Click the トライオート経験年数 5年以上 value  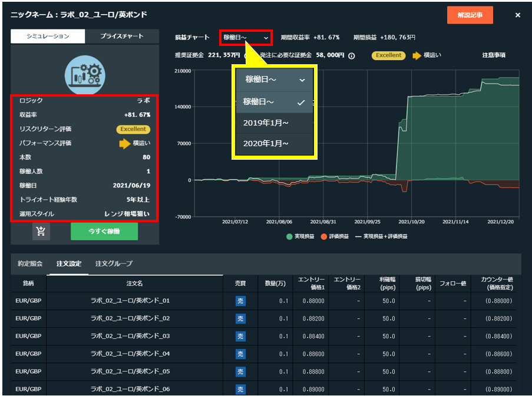(x=138, y=200)
